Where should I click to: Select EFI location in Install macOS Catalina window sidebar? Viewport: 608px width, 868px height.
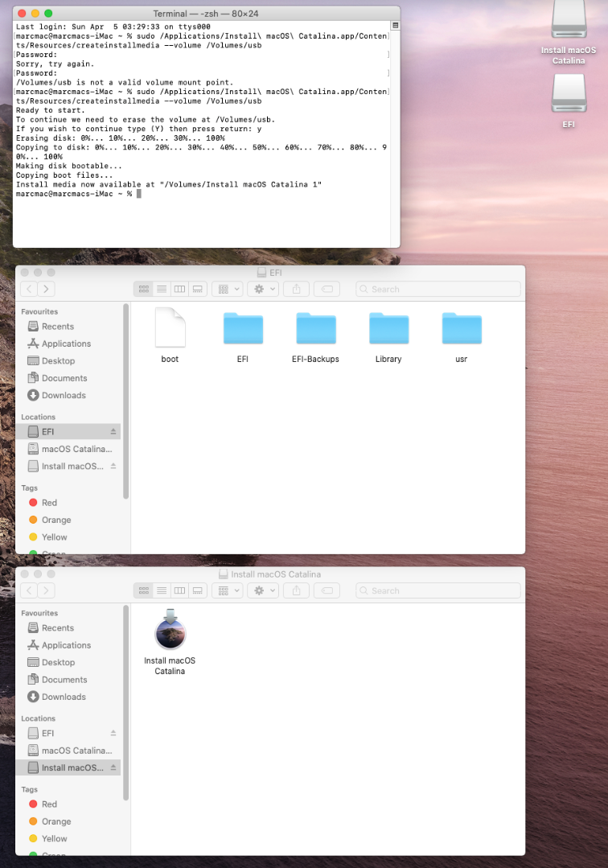68,733
